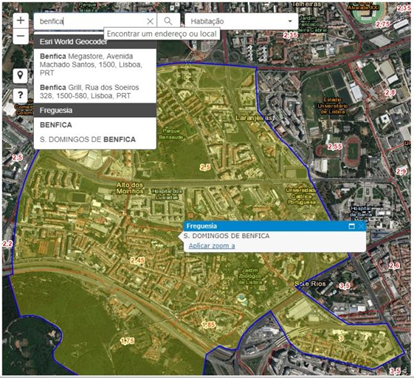Click the 1,75 value label on map
This screenshot has height=378, width=414.
127,341
